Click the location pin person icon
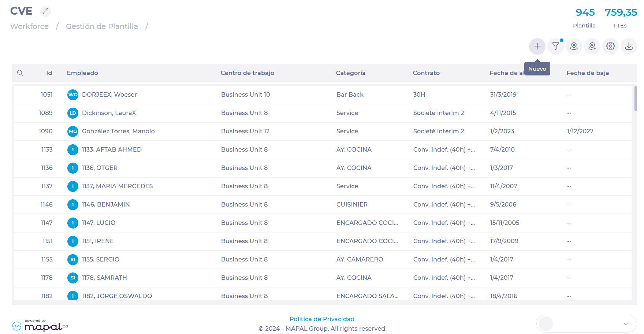This screenshot has height=334, width=644. coord(574,47)
